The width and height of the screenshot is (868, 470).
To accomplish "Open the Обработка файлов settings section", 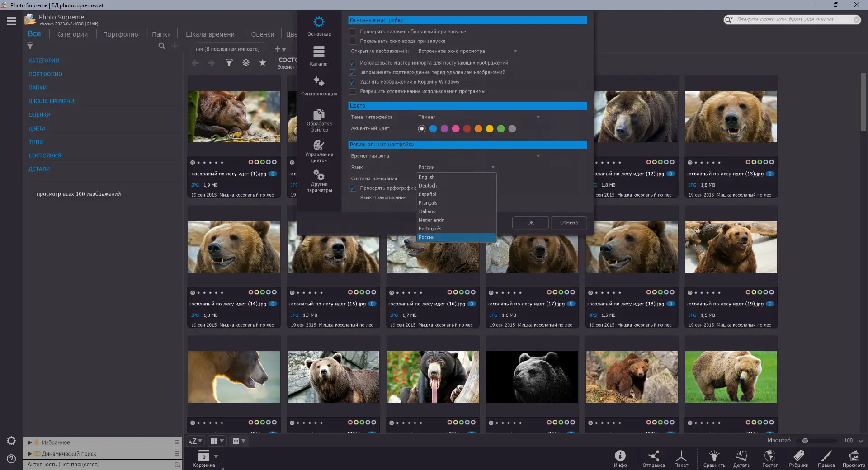I will click(x=319, y=120).
